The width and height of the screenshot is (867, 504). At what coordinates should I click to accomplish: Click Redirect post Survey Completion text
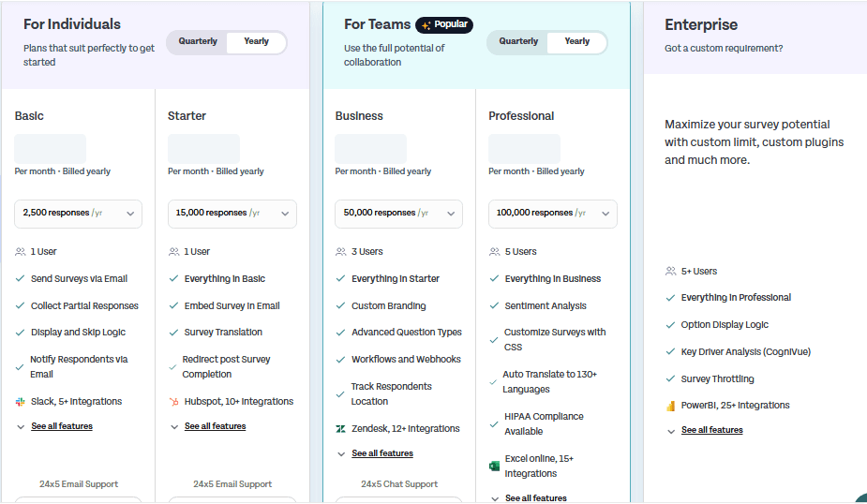click(x=226, y=367)
